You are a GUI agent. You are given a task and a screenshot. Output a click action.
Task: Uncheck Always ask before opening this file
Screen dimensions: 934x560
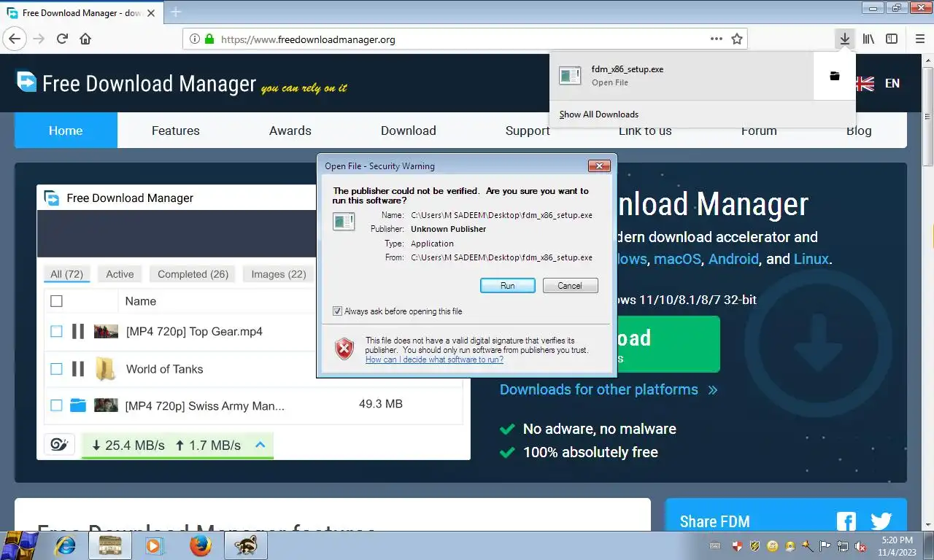pyautogui.click(x=337, y=311)
